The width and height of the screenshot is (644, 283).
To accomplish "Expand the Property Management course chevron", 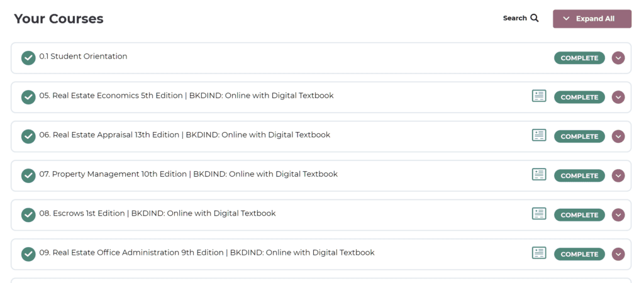I will tap(618, 175).
